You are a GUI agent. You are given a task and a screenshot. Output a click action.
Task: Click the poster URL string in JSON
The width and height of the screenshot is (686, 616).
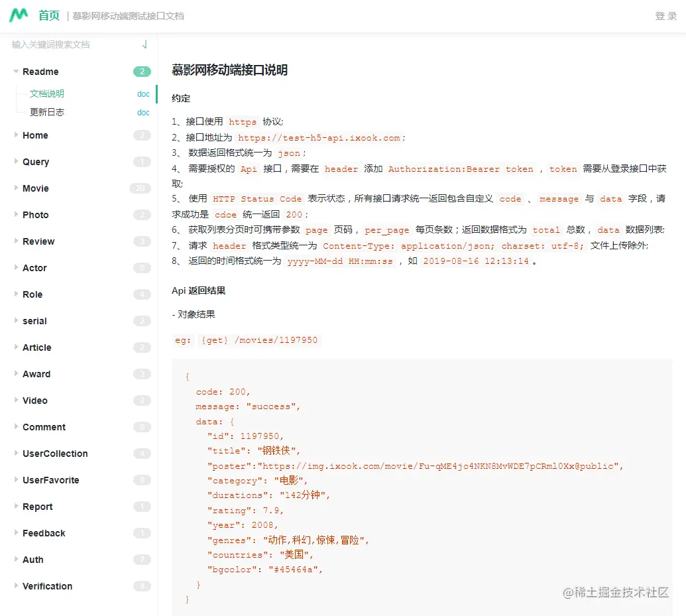tap(440, 466)
